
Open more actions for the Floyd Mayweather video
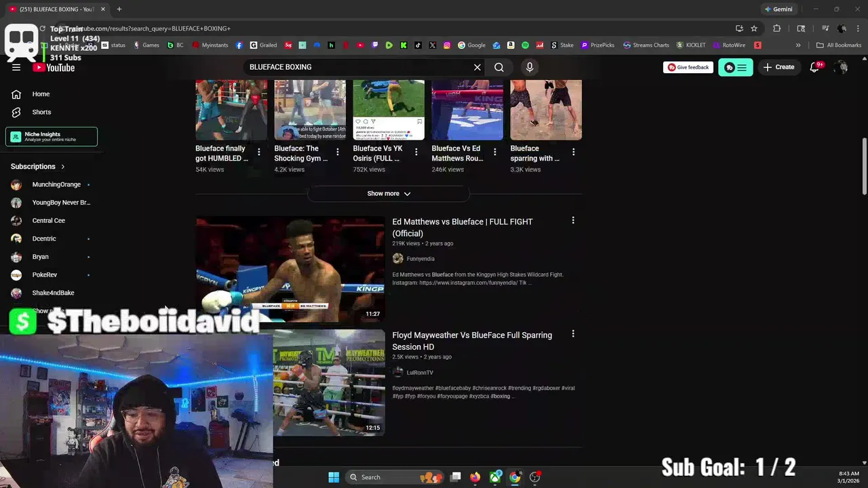pos(573,334)
